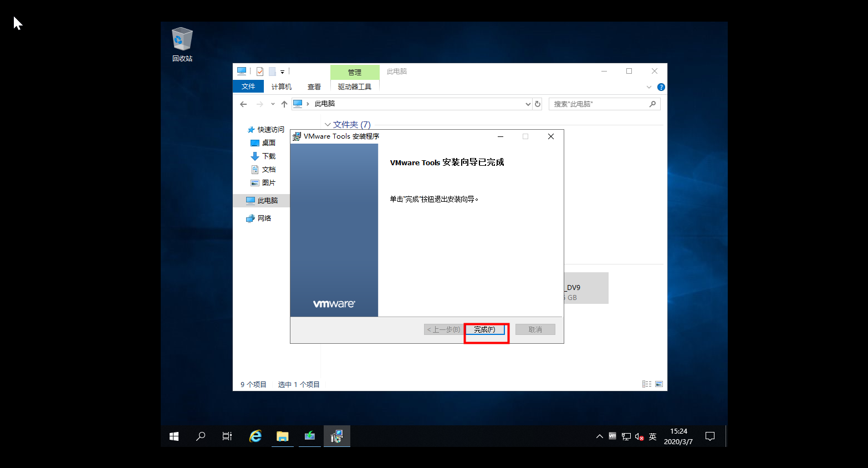Select 快速访问 in navigation pane
Screen dimensions: 868x468
266,130
